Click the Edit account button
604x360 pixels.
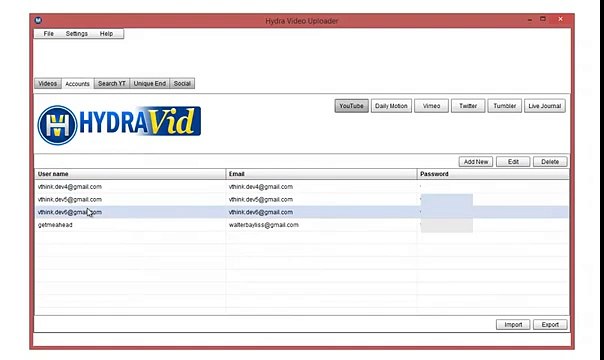[513, 162]
